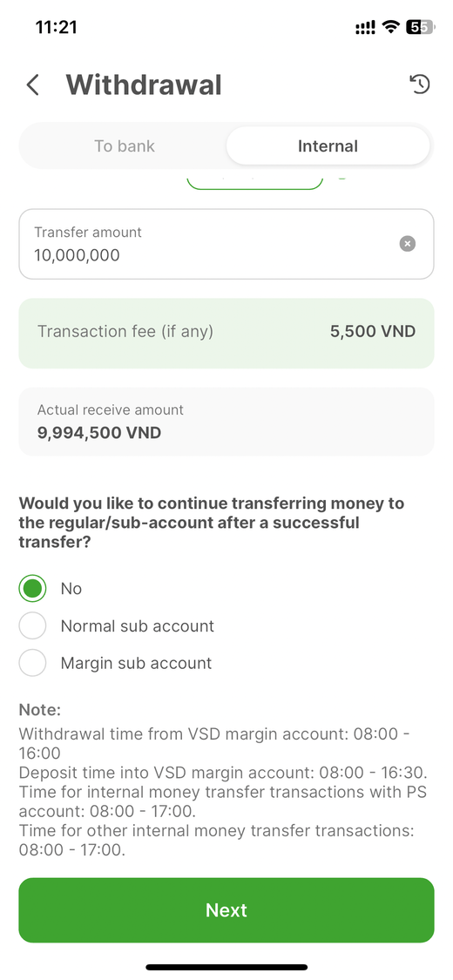Tap the Transaction fee row
The height and width of the screenshot is (980, 453).
226,333
